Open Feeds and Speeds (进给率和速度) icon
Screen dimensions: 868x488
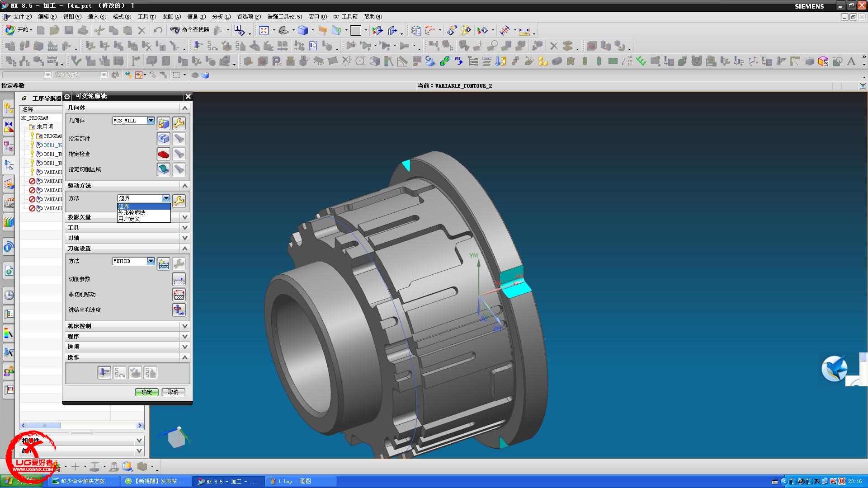[x=179, y=310]
